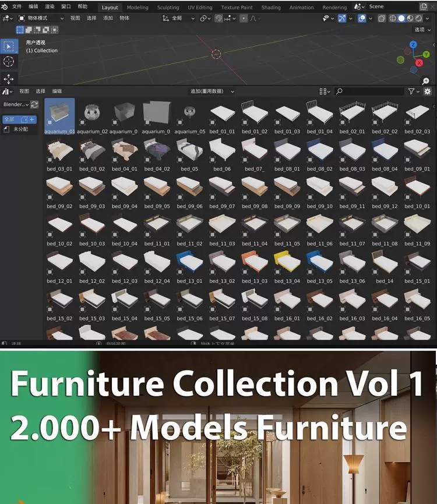
Task: Switch to the Modeling workspace tab
Action: click(138, 7)
